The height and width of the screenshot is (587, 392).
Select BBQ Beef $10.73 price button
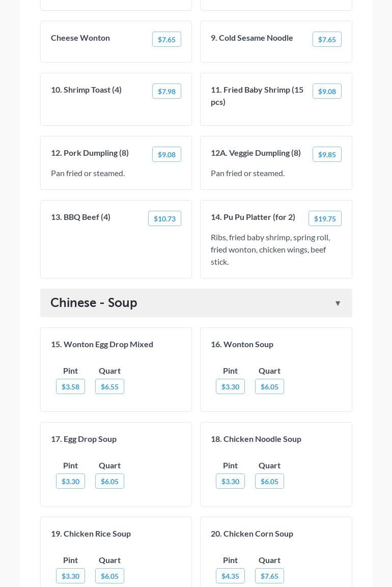tap(164, 219)
